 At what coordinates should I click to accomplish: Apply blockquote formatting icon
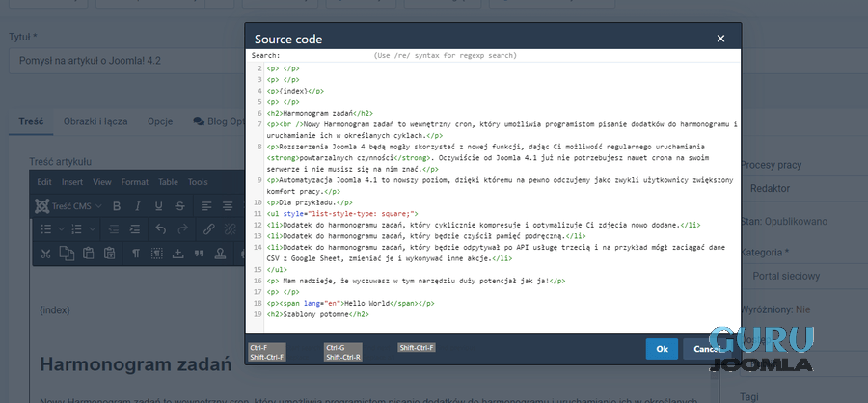pos(199,254)
